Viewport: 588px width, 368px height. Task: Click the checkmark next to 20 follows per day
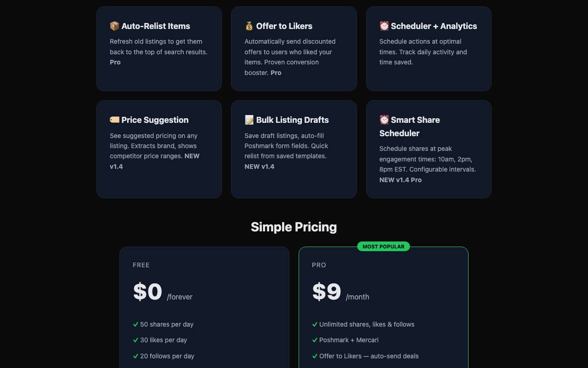pyautogui.click(x=136, y=356)
